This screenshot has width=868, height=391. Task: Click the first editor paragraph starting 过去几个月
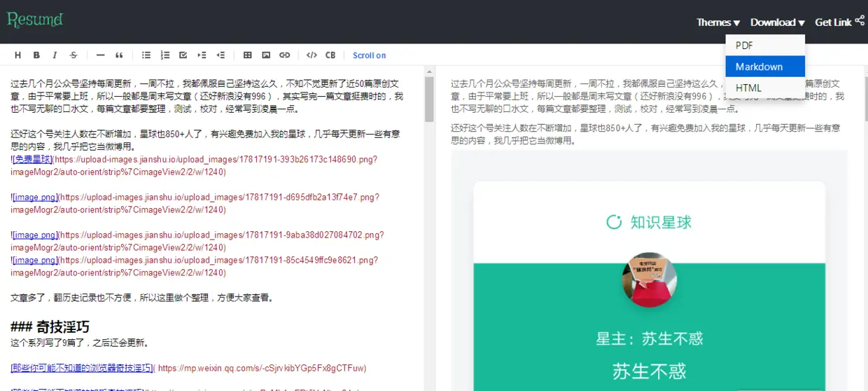(207, 96)
